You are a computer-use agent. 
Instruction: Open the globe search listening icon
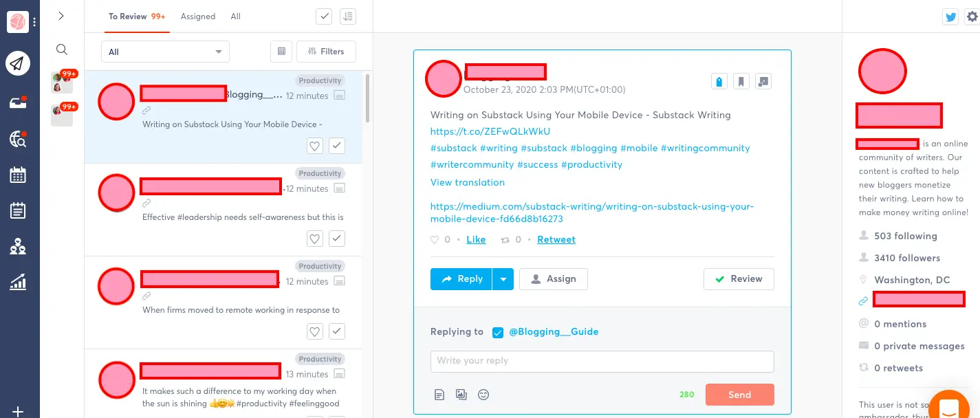click(18, 140)
